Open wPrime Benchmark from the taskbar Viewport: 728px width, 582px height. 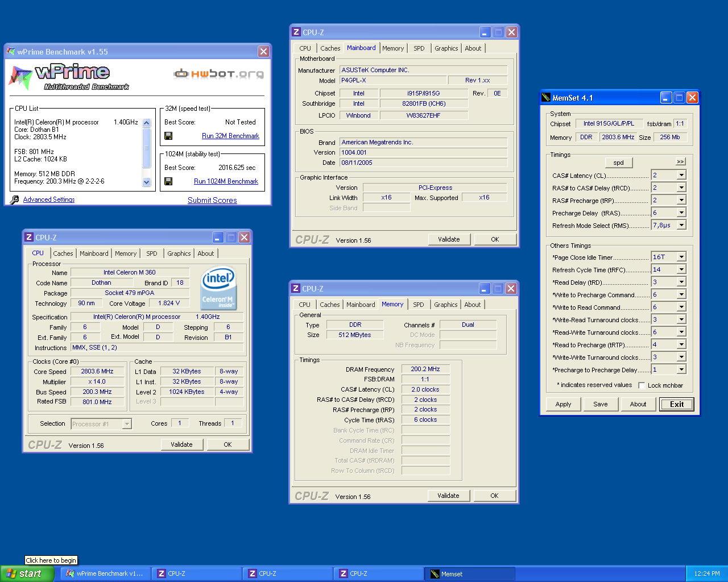pyautogui.click(x=105, y=573)
